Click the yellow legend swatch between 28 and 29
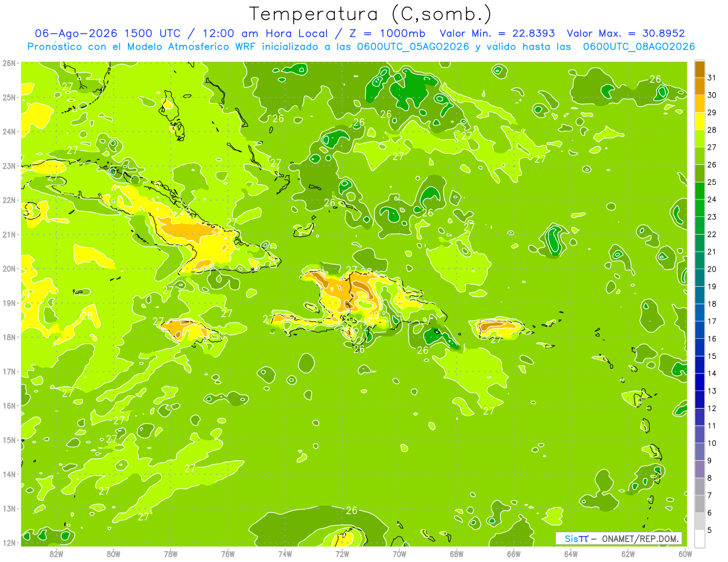Image resolution: width=728 pixels, height=562 pixels. [x=699, y=121]
